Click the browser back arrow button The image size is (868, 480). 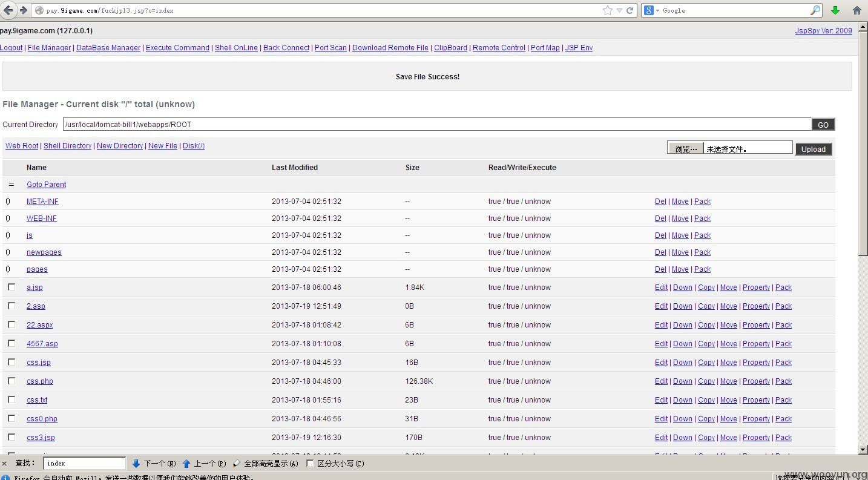point(8,10)
